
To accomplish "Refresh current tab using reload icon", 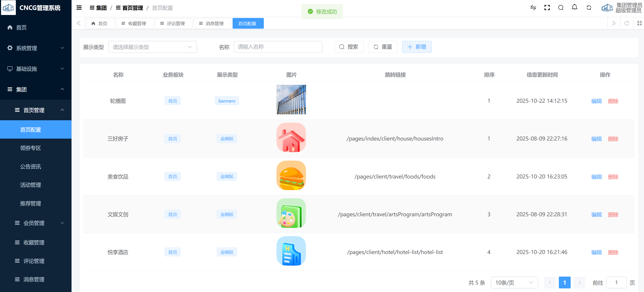I will click(x=626, y=23).
